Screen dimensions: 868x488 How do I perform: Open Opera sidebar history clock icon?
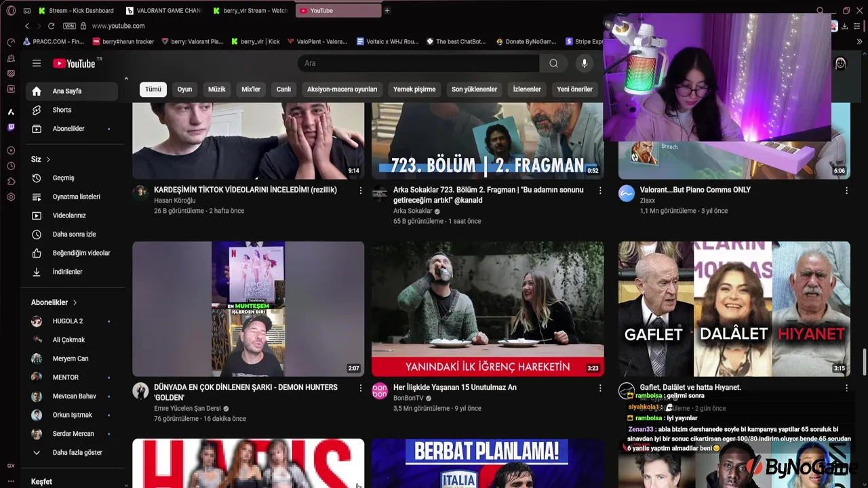tap(11, 166)
